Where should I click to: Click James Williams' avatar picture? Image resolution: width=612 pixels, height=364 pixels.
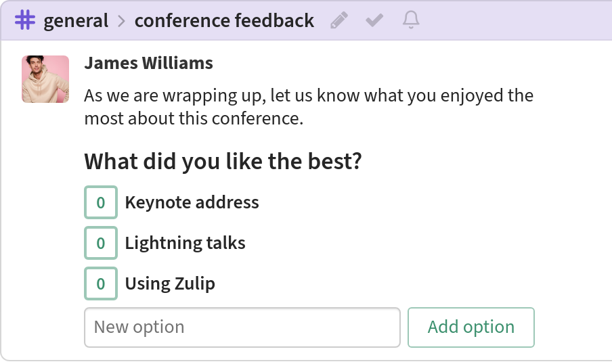45,79
